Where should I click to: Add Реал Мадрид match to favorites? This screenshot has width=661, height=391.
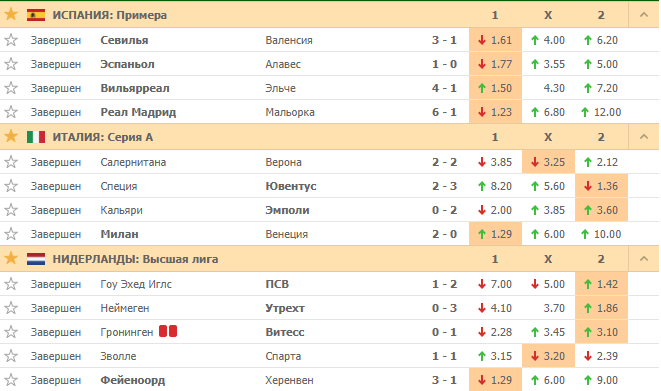[11, 112]
